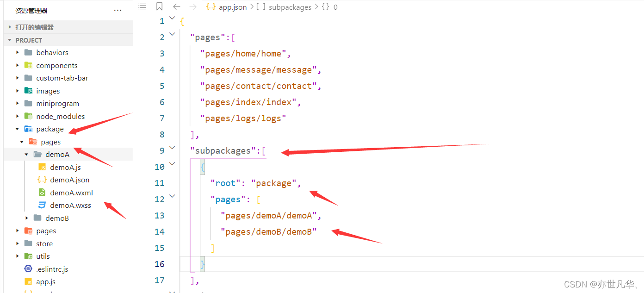Expand the behaviors folder arrow

point(18,53)
